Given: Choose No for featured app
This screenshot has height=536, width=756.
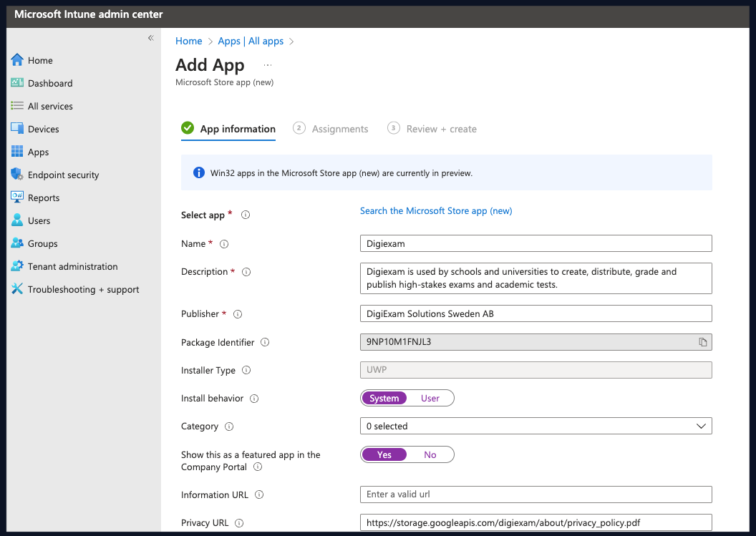Looking at the screenshot, I should pyautogui.click(x=430, y=454).
